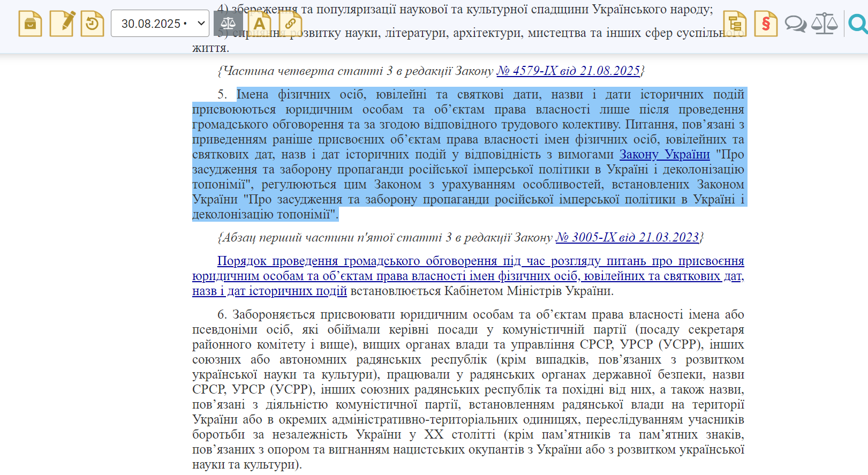Click paragraph 6 beginning 'Забороняється присвоювати'
Image resolution: width=868 pixels, height=475 pixels.
[468, 389]
